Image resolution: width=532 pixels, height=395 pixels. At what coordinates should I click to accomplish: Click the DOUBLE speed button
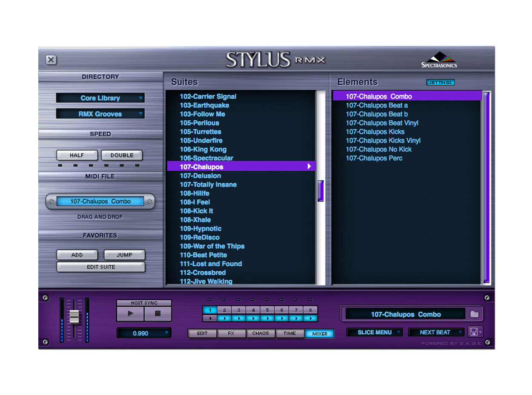122,155
